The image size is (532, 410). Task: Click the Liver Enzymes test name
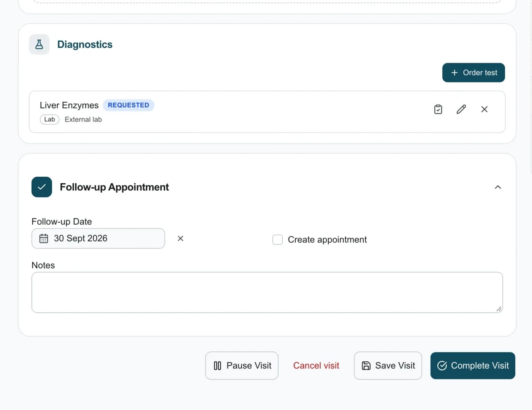[x=69, y=105]
